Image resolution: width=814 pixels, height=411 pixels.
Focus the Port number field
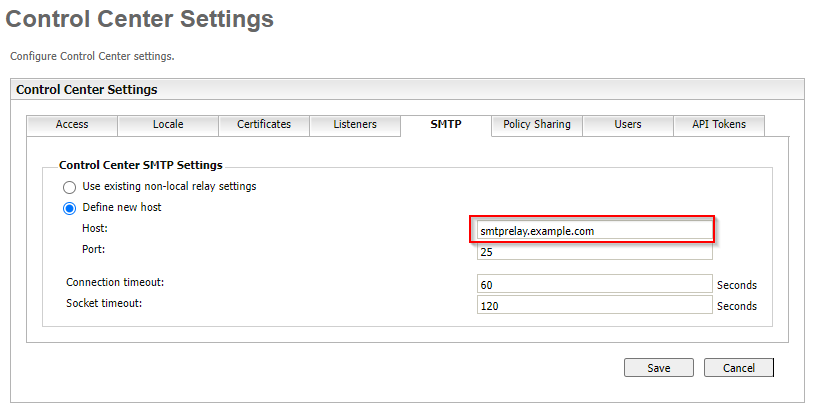(594, 251)
